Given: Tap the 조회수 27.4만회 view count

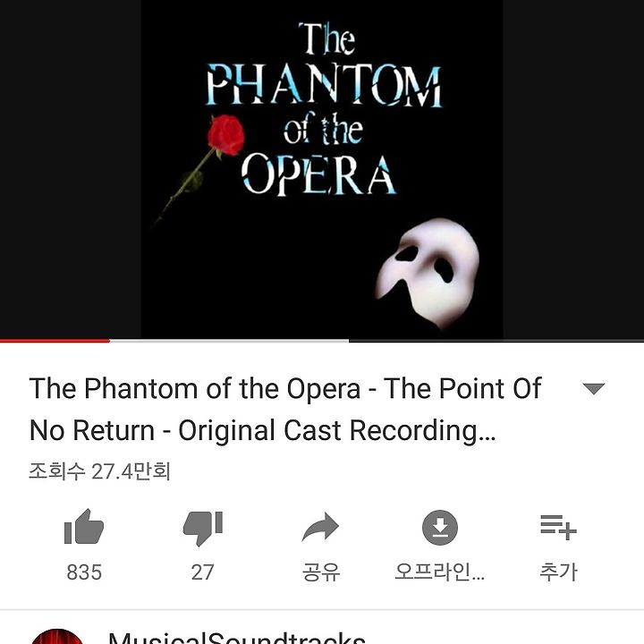Looking at the screenshot, I should pos(99,471).
